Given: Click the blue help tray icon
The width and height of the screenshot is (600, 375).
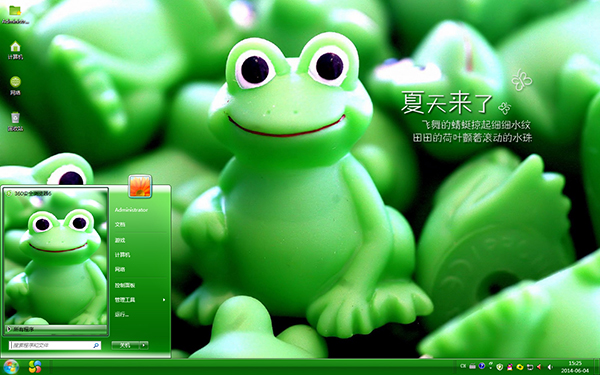Looking at the screenshot, I should point(482,366).
